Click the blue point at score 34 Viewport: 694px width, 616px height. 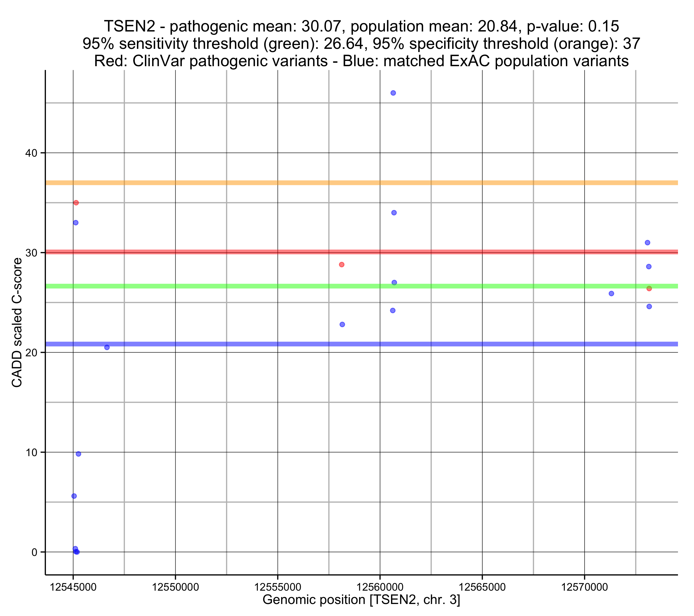coord(394,212)
